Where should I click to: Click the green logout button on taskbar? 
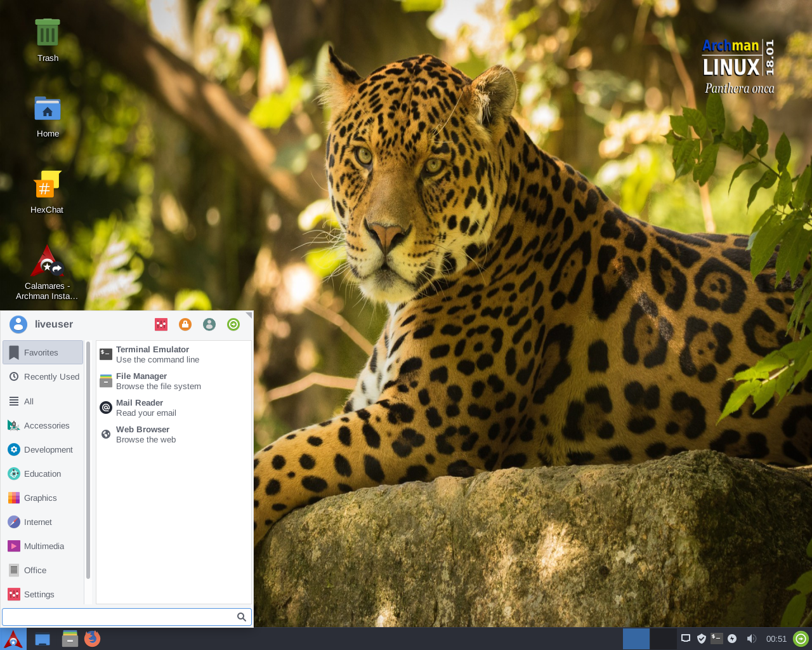pyautogui.click(x=801, y=639)
